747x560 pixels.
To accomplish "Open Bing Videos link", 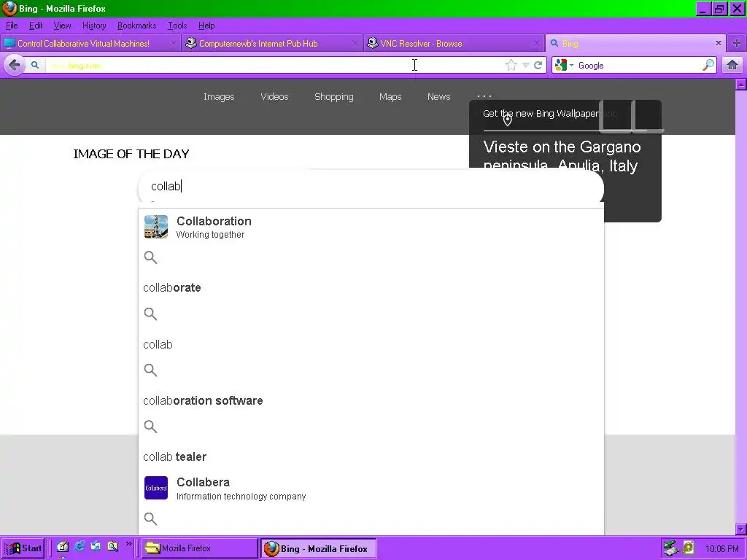I will coord(274,97).
